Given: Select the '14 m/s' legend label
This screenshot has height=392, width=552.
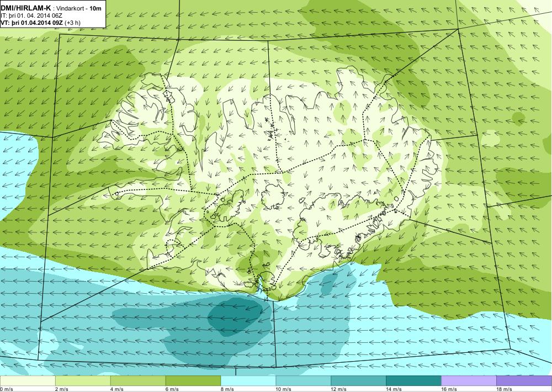Looking at the screenshot, I should [x=394, y=389].
